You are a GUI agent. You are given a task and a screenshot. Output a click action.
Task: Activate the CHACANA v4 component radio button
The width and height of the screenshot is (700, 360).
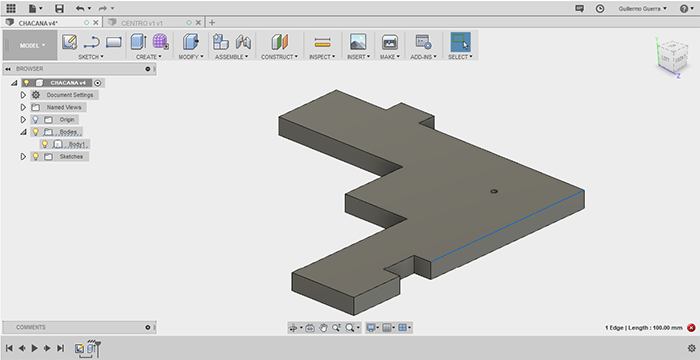pos(98,83)
